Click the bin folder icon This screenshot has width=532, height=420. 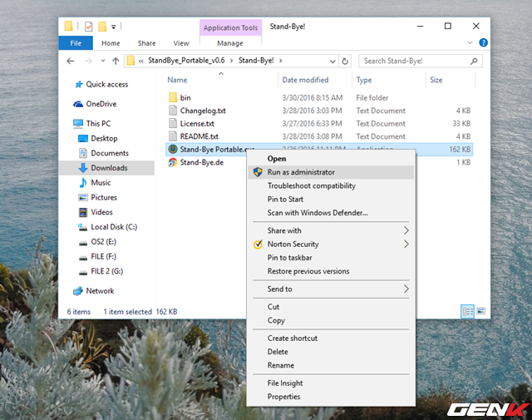click(x=173, y=97)
